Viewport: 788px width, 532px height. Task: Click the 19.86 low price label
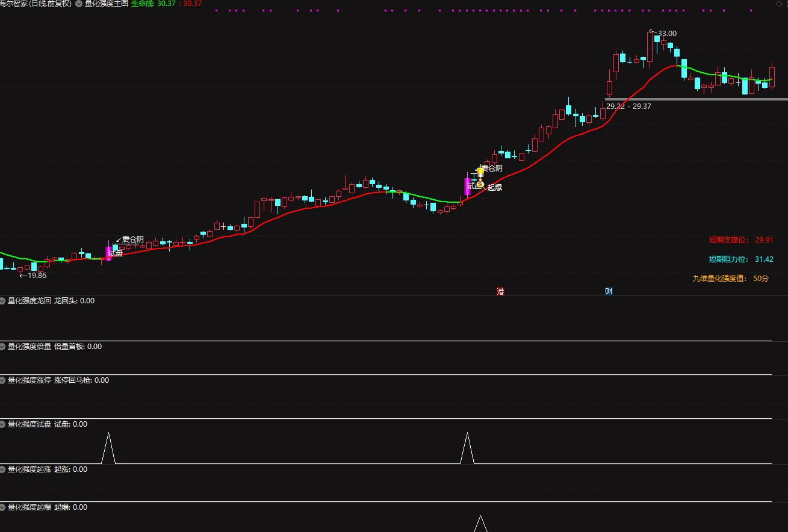pyautogui.click(x=37, y=275)
